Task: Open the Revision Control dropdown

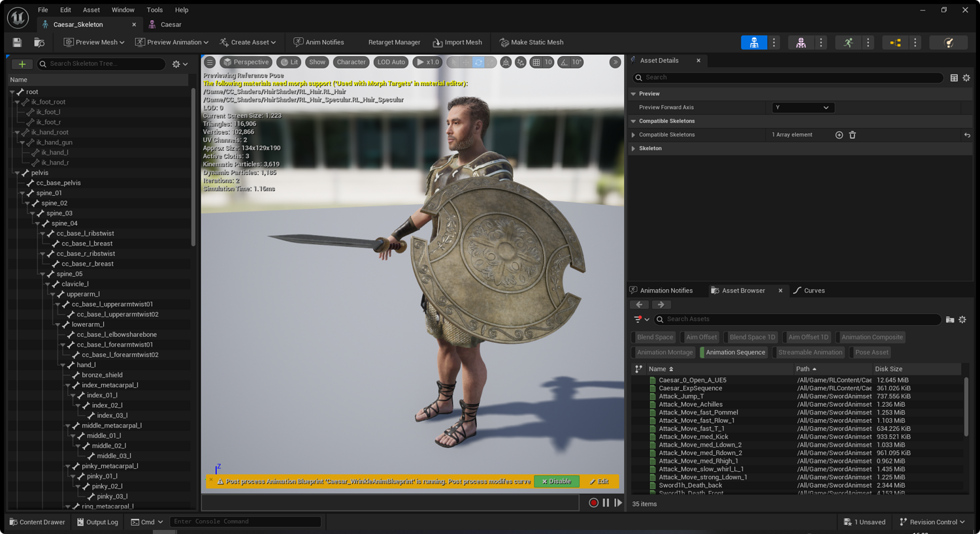Action: click(x=932, y=522)
